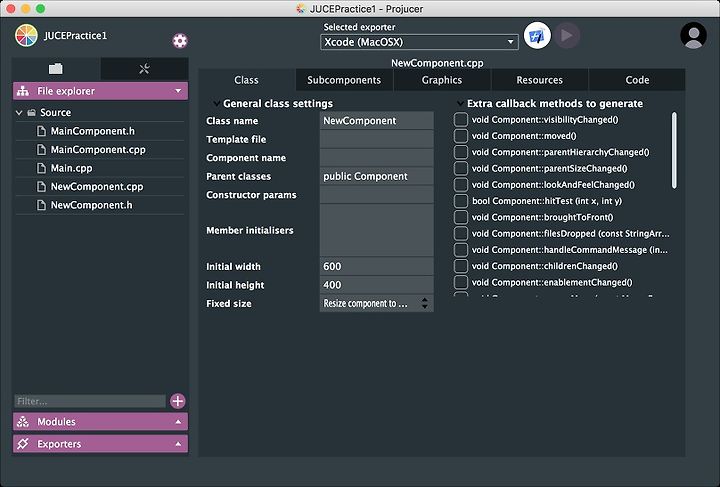Switch to the Class tab
Screen dimensions: 720x487
tap(247, 80)
